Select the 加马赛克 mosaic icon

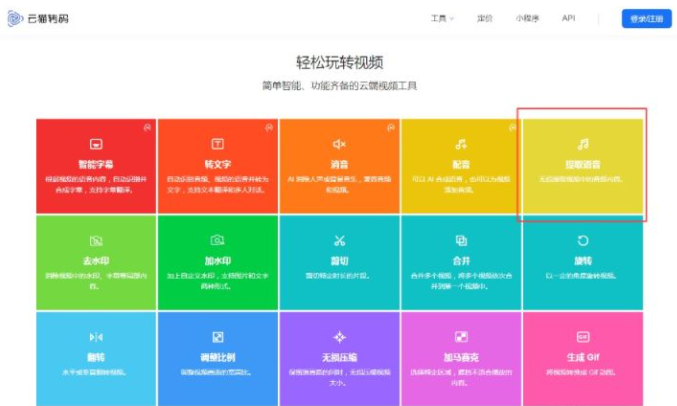[x=461, y=337]
